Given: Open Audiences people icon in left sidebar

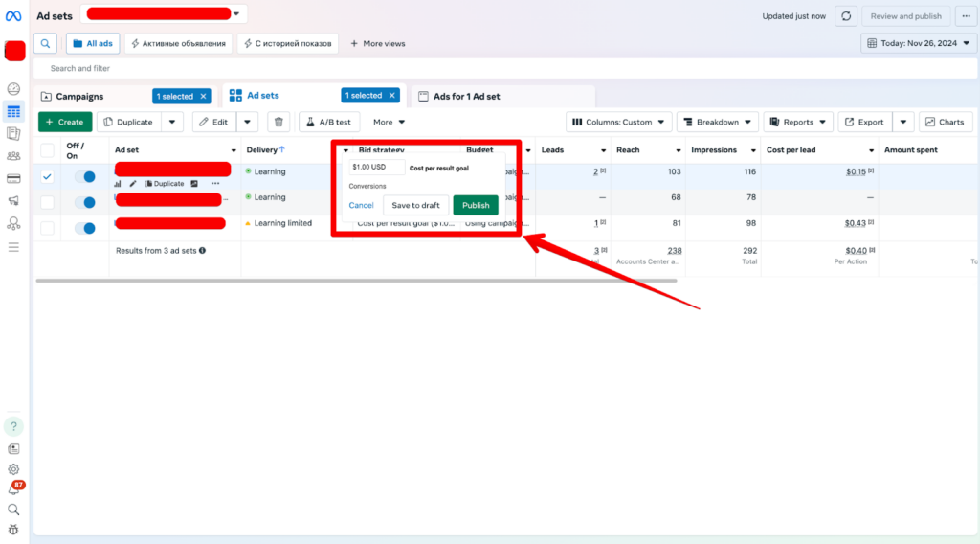Looking at the screenshot, I should point(13,156).
